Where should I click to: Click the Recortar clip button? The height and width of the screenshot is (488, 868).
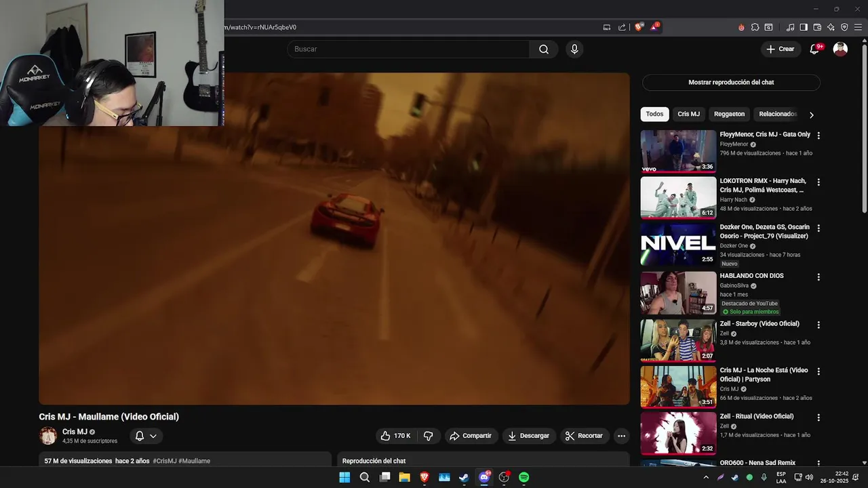pos(584,436)
